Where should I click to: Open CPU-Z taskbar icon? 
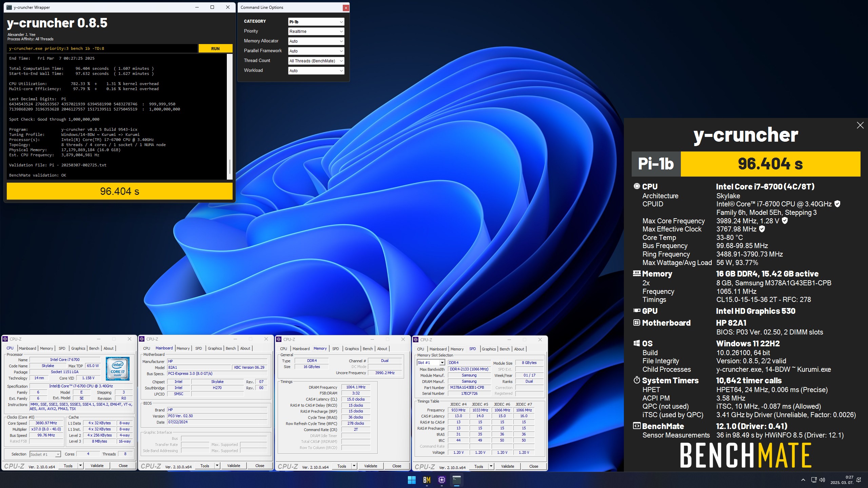tap(441, 480)
